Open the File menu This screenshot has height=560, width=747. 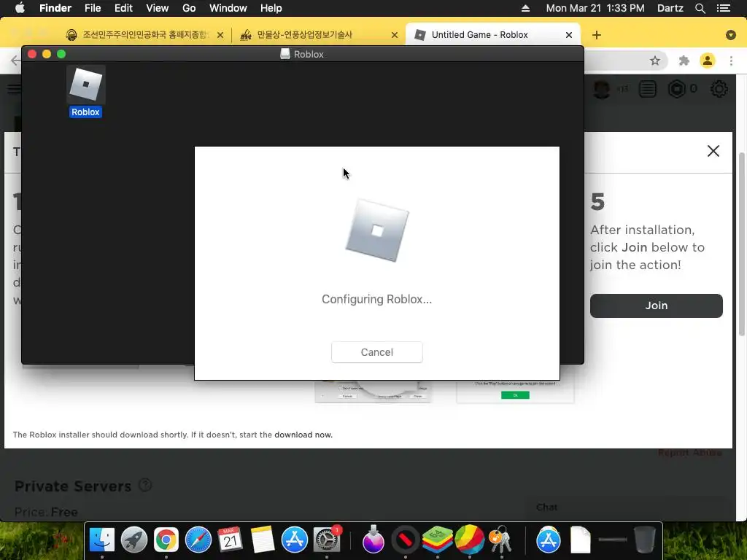coord(93,8)
